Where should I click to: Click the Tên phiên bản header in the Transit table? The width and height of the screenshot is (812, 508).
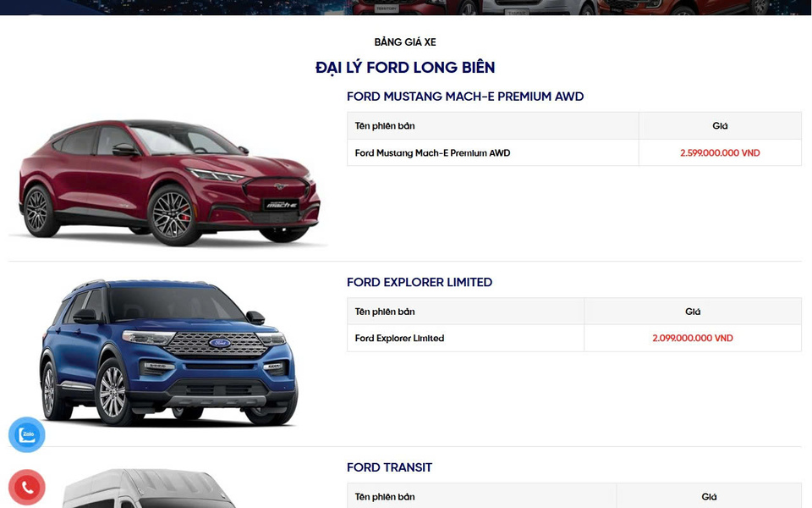coord(385,497)
